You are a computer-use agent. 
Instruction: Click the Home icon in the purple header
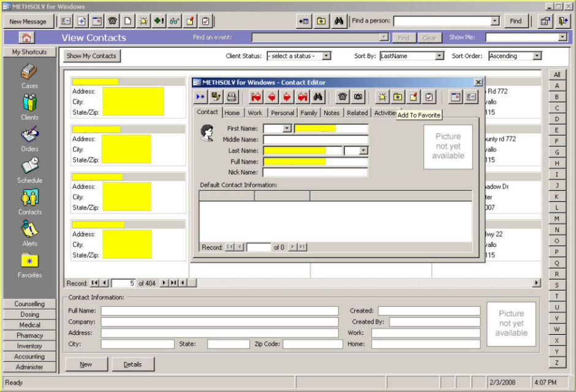pyautogui.click(x=26, y=37)
